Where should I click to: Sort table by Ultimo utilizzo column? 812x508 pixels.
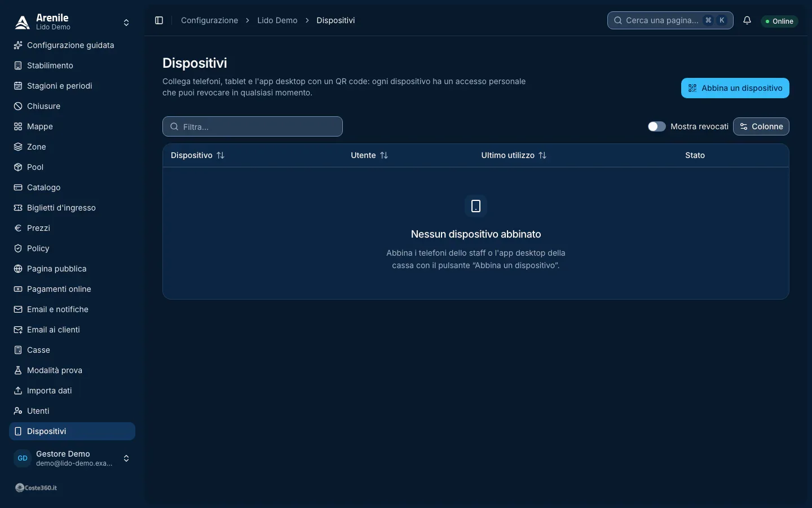[514, 155]
